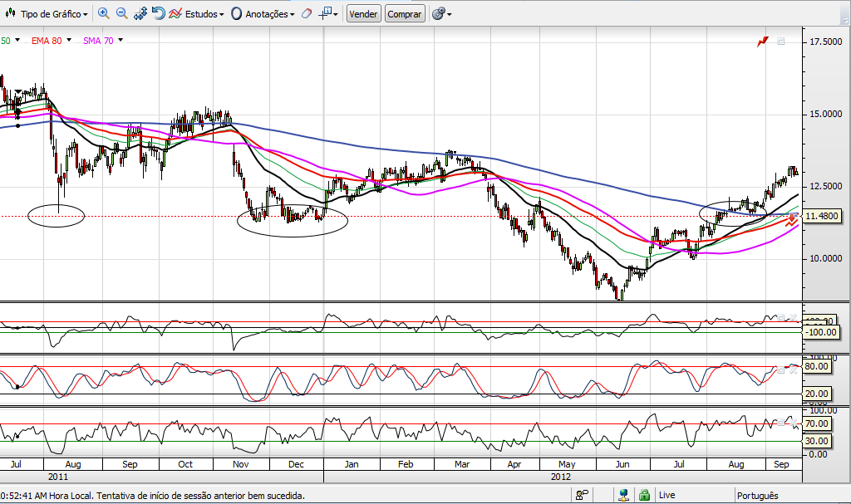Click the Comprar button
851x504 pixels.
click(x=405, y=13)
